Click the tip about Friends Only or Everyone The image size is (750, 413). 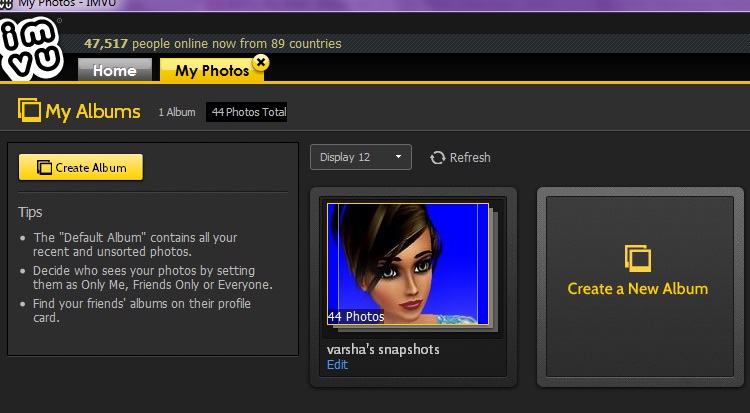[x=153, y=278]
